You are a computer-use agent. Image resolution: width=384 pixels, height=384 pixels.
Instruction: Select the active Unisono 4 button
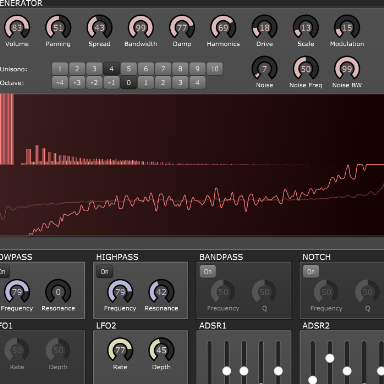(112, 69)
